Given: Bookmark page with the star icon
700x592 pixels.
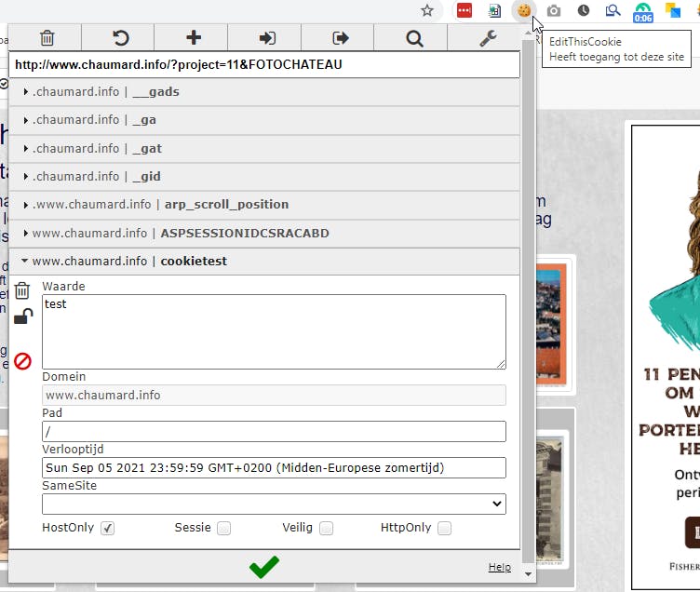Looking at the screenshot, I should (426, 10).
